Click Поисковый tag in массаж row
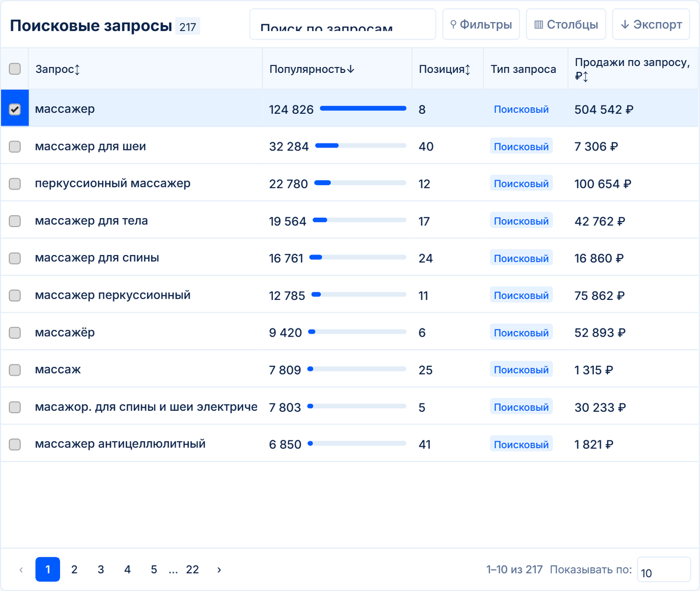Screen dimensions: 700x591 [521, 370]
